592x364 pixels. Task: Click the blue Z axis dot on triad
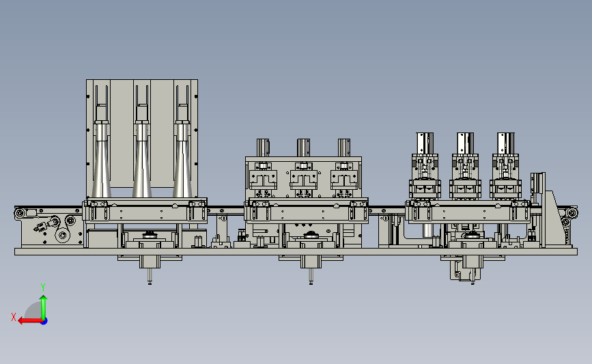44,322
